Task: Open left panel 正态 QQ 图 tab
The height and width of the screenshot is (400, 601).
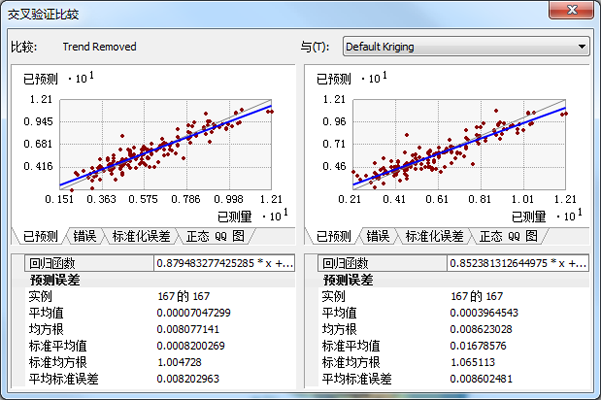Action: (x=214, y=237)
